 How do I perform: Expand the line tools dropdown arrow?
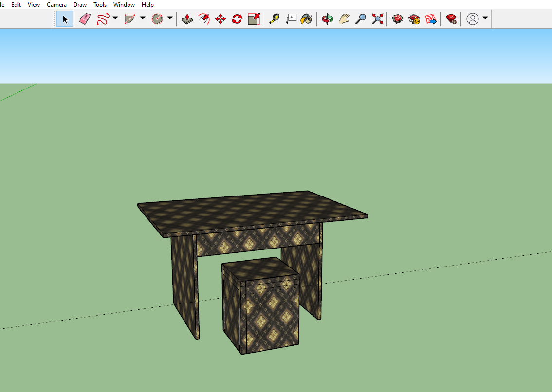point(115,18)
